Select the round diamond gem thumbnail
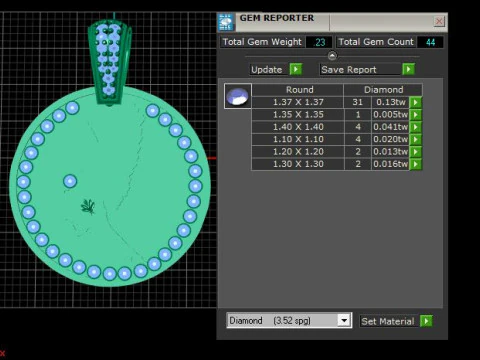This screenshot has width=480, height=360. pos(238,96)
